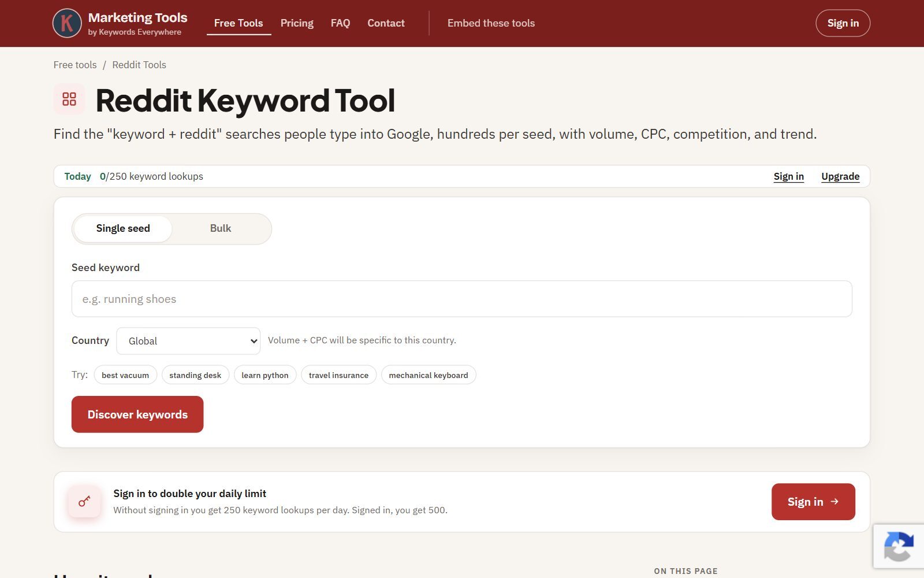Click the Marketing Tools brand title
The image size is (924, 578).
137,17
